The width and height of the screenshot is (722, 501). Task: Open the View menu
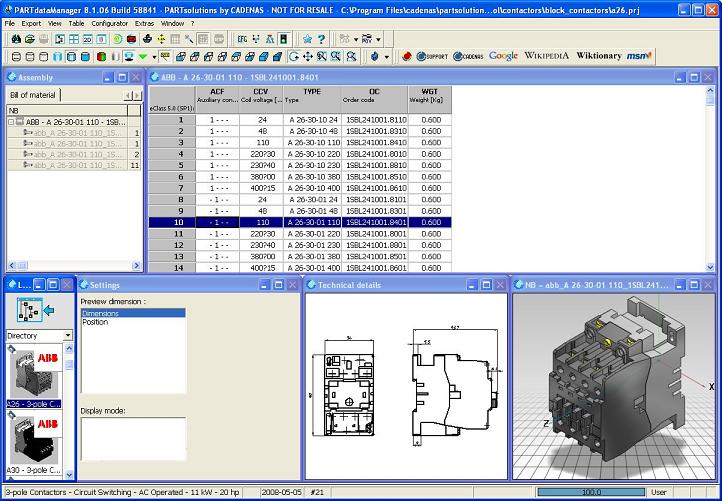tap(54, 23)
